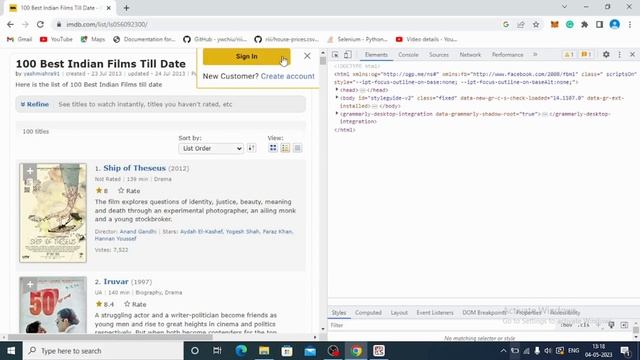This screenshot has width=640, height=360.
Task: Show more DevTools tabs with the double chevron
Action: tap(535, 54)
